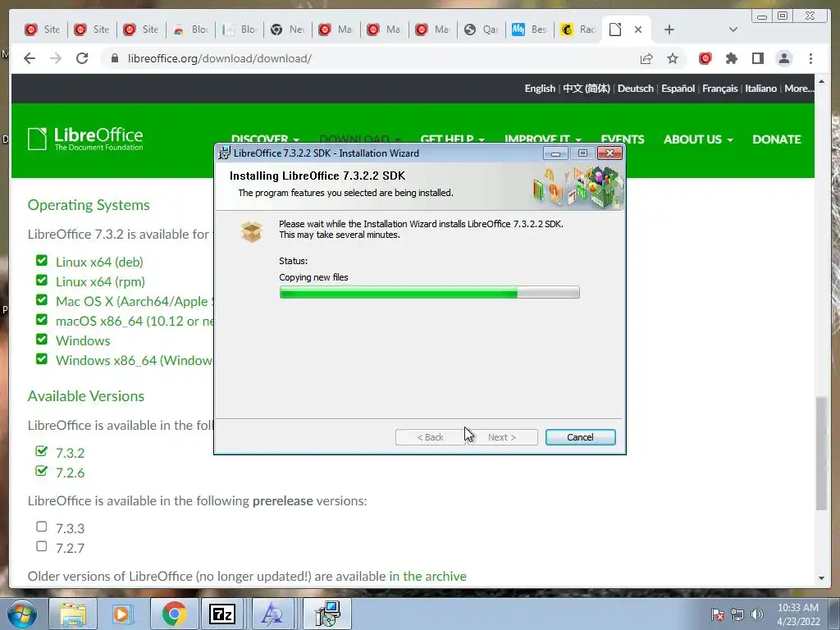Image resolution: width=840 pixels, height=630 pixels.
Task: Switch to the first Site tab
Action: coord(43,30)
